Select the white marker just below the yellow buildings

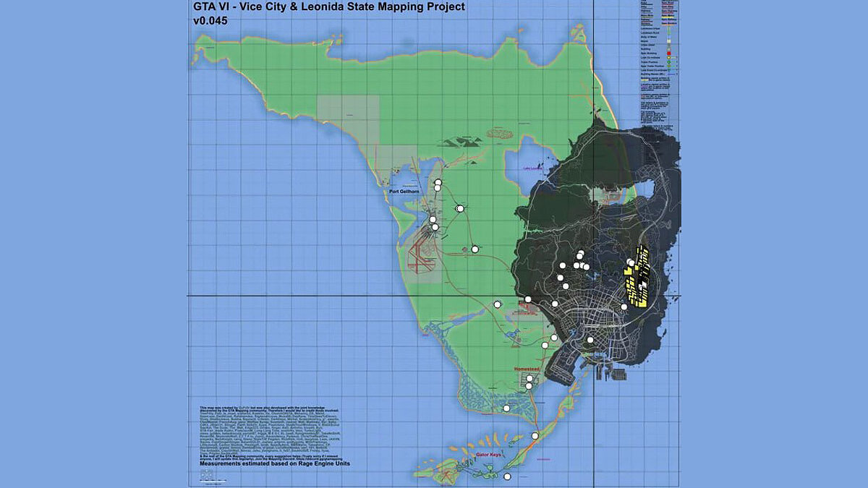[x=624, y=307]
